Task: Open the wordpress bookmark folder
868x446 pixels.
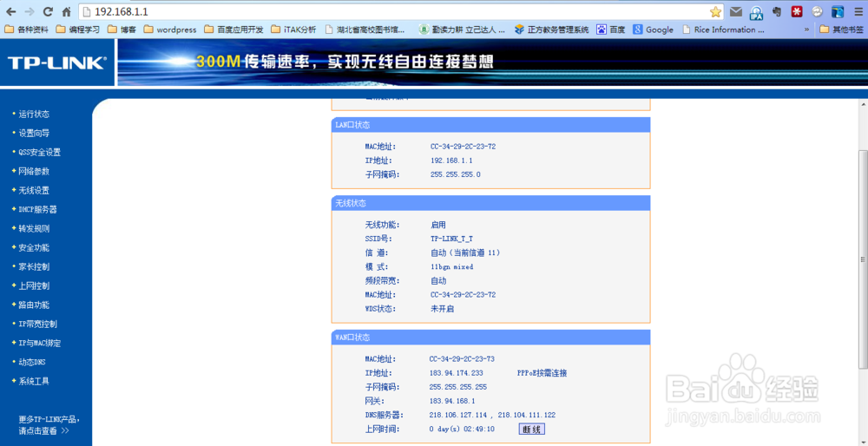Action: [x=170, y=30]
